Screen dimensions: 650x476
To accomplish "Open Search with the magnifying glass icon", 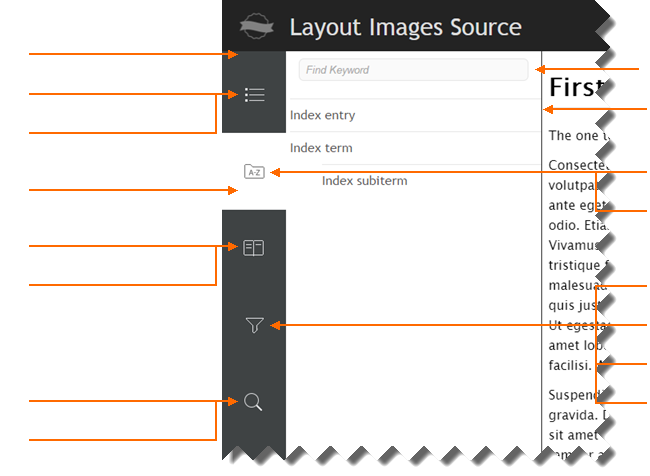I will (254, 402).
